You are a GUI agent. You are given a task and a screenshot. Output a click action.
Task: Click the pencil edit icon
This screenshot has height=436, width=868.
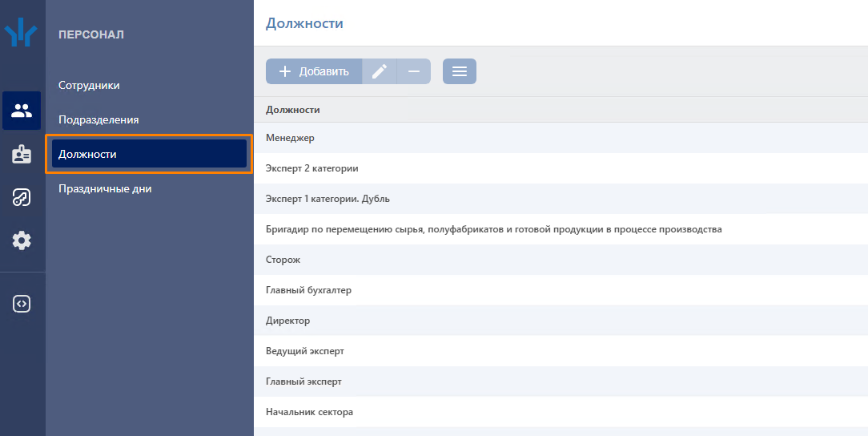tap(380, 71)
